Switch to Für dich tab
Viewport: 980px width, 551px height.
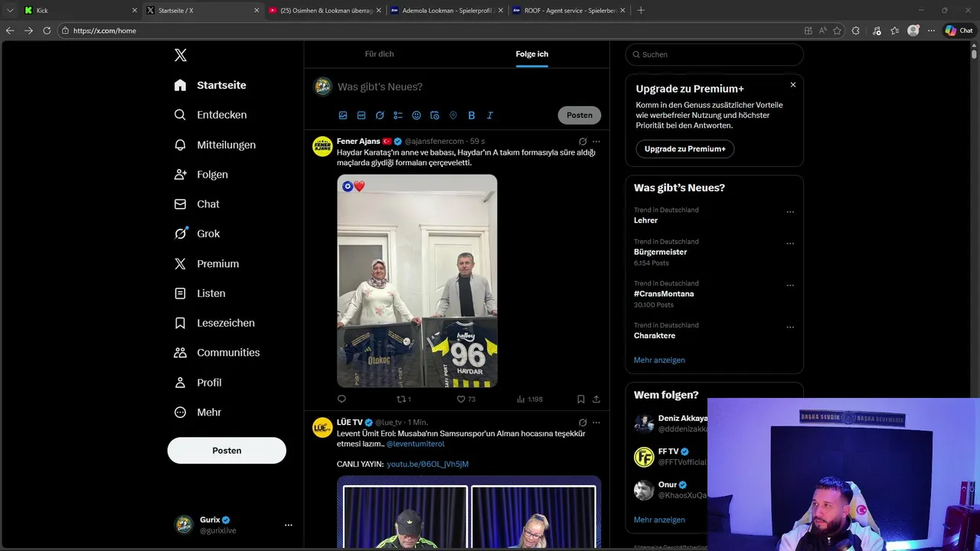tap(379, 54)
